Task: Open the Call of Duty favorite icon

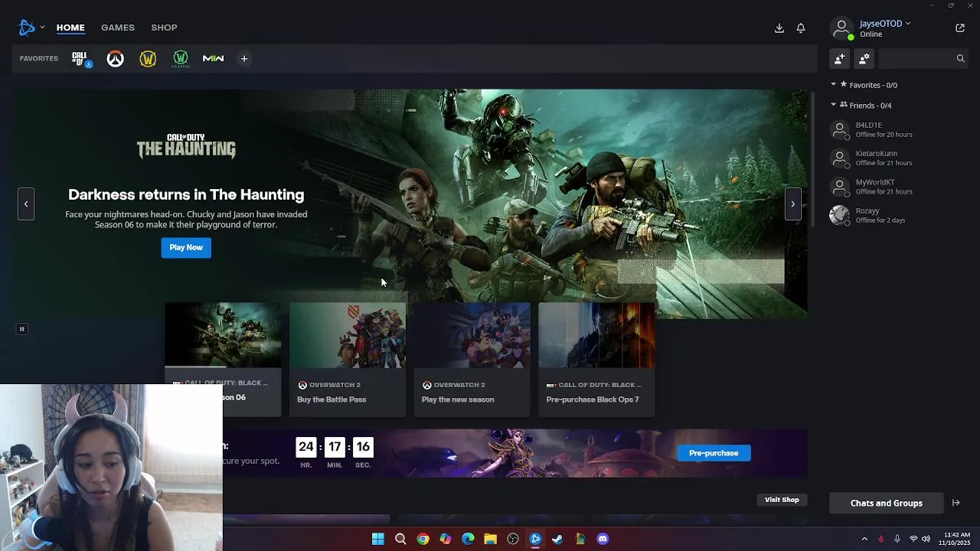Action: [80, 59]
